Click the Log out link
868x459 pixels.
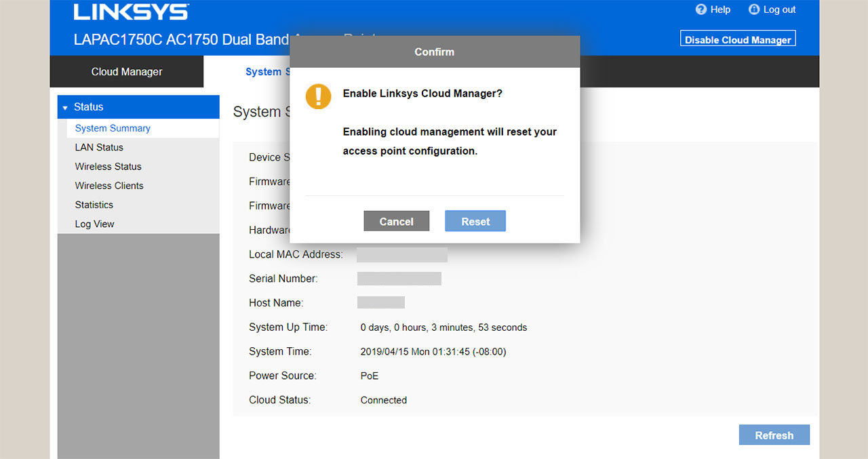(780, 9)
